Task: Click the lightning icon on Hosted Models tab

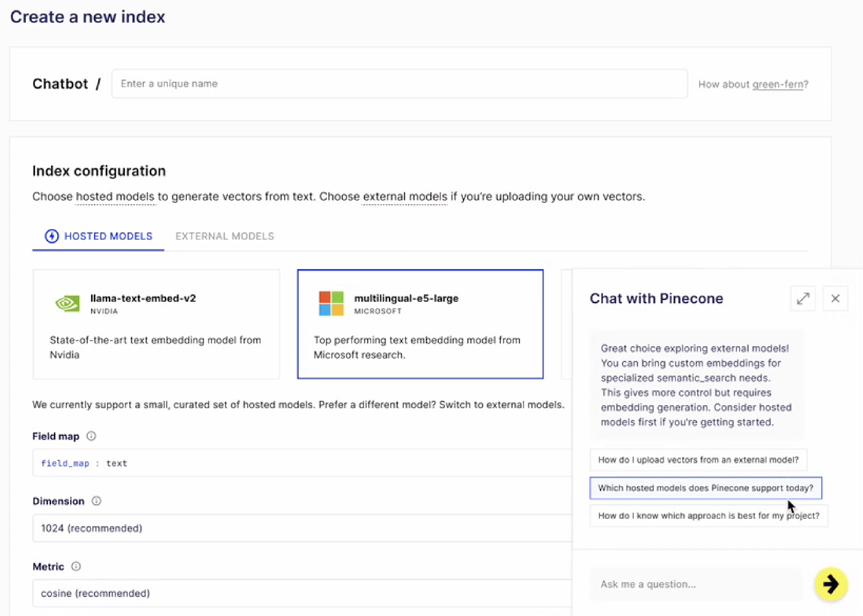Action: pyautogui.click(x=52, y=236)
